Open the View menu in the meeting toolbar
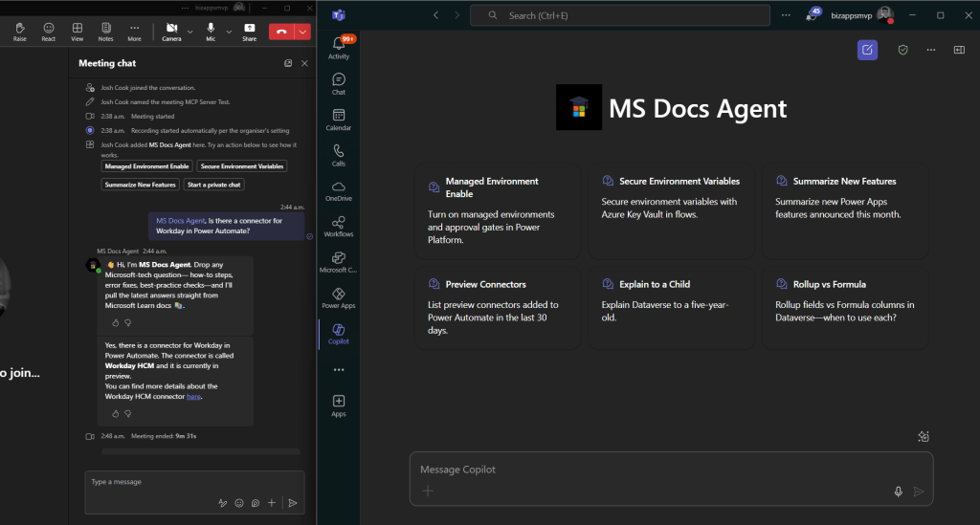Viewport: 980px width, 525px height. click(77, 30)
